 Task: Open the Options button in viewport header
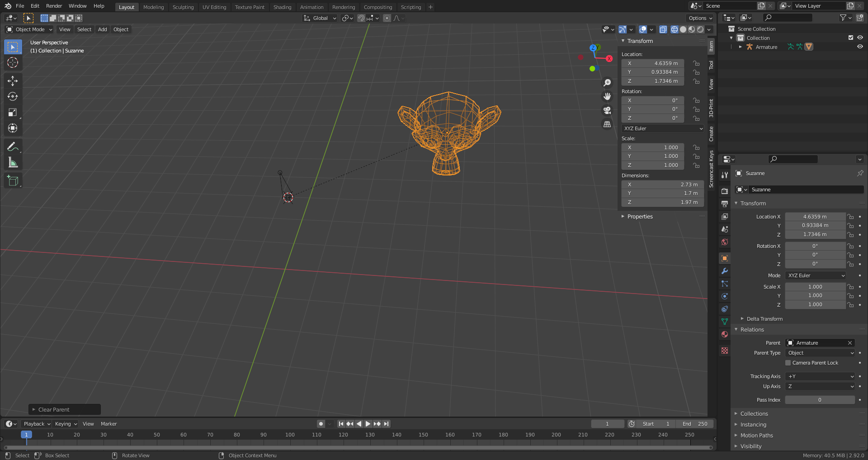pos(700,18)
